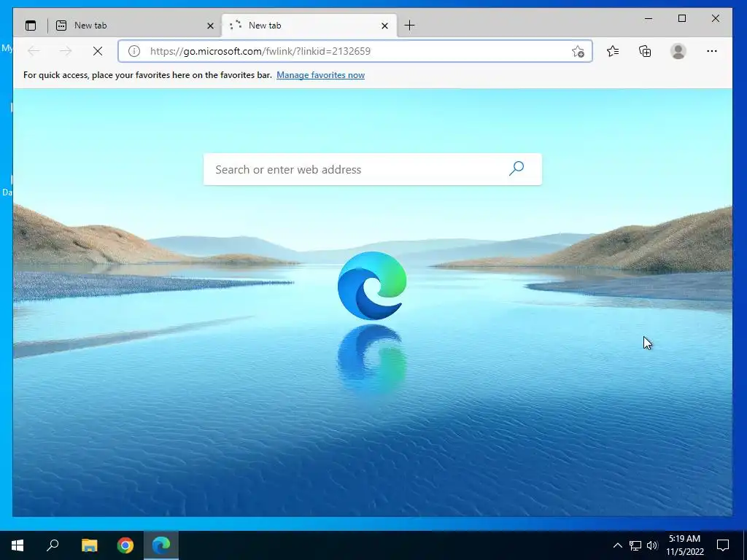
Task: Click Microsoft Edge taskbar icon
Action: click(x=161, y=545)
